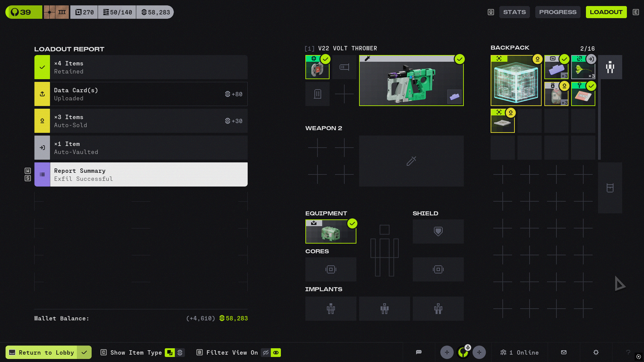Select the green equipment item
Image resolution: width=644 pixels, height=362 pixels.
coord(331,231)
